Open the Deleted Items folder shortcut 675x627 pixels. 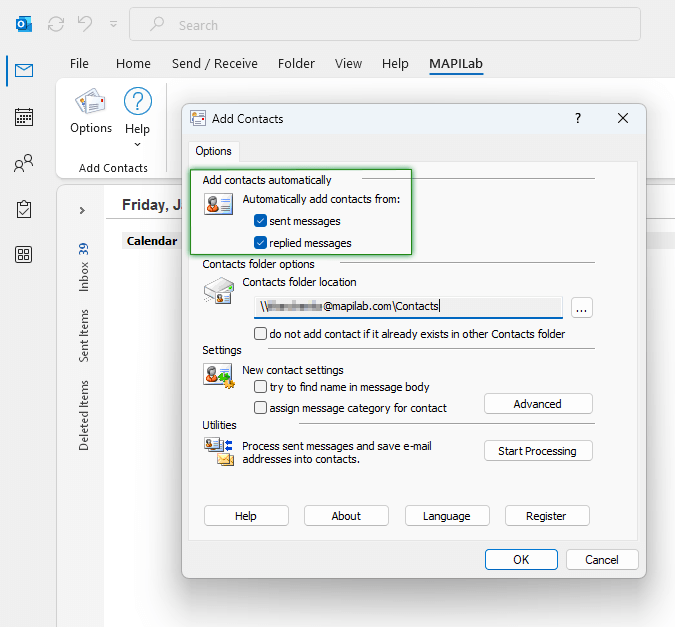84,416
